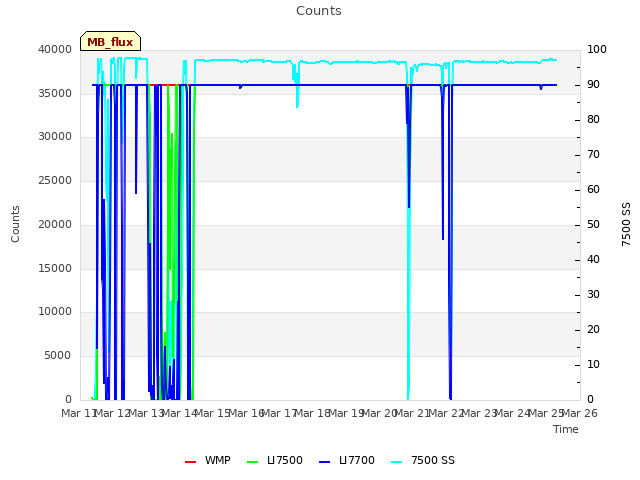Image resolution: width=640 pixels, height=480 pixels.
Task: Click the 40 tick on right axis
Action: 593,260
